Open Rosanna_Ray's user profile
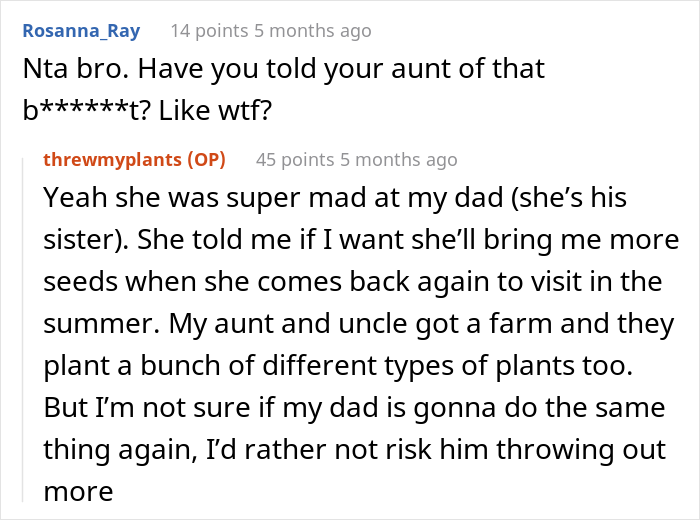Viewport: 700px width, 520px height. pos(84,30)
